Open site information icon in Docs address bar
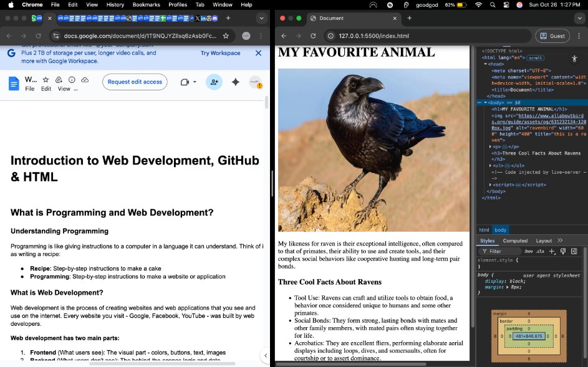 coord(56,36)
